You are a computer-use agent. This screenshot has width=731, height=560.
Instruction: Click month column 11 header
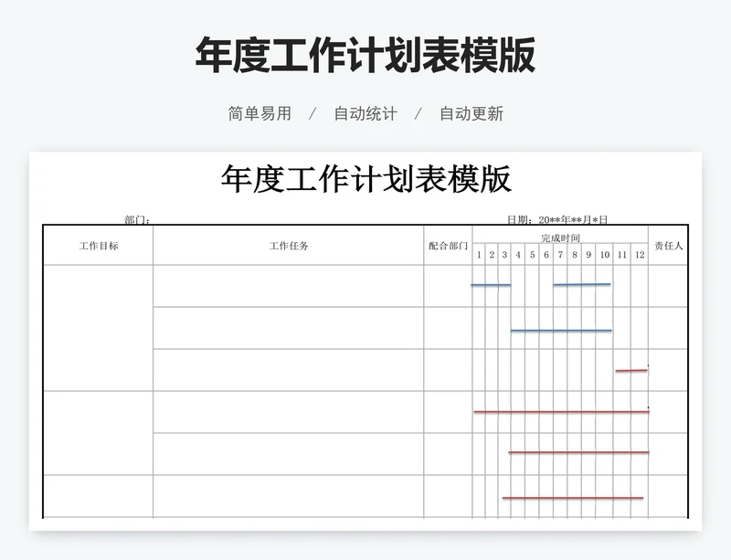click(x=622, y=255)
